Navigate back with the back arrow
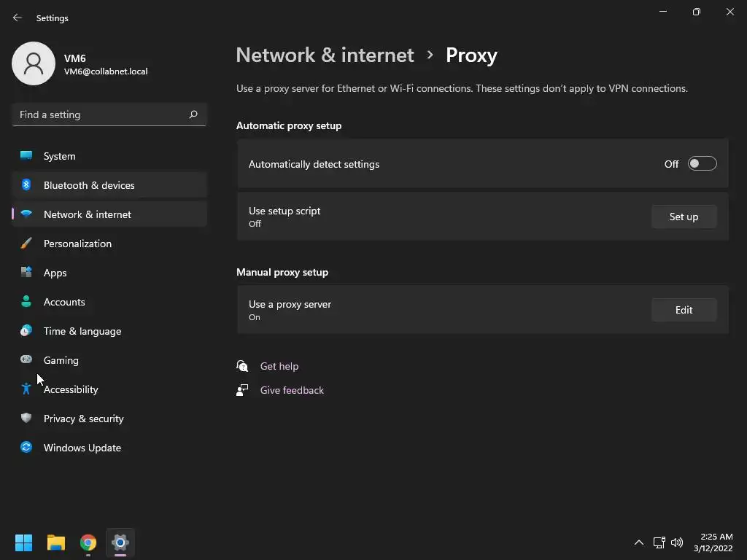 [x=18, y=17]
